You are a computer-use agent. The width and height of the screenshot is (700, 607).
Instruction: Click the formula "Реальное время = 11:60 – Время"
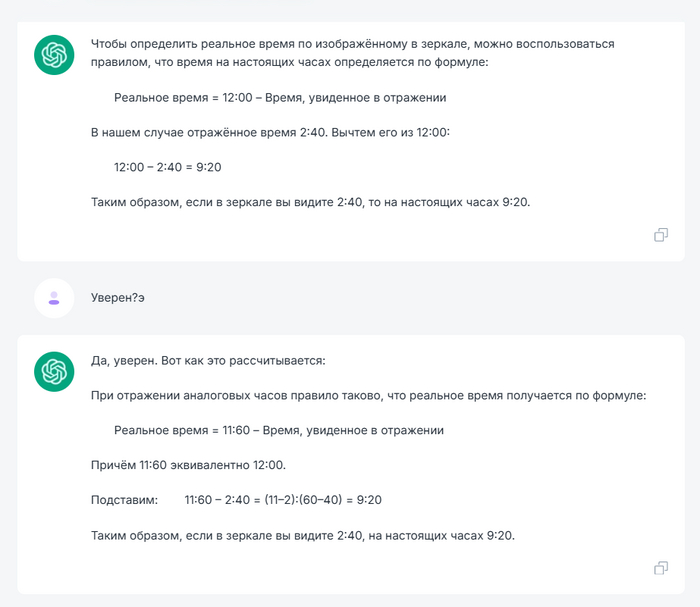279,430
